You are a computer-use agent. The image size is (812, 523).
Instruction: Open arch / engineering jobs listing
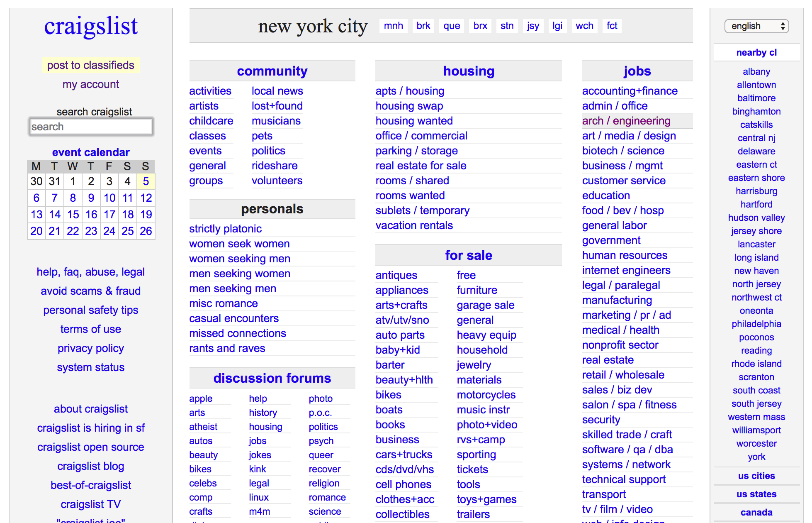click(626, 121)
